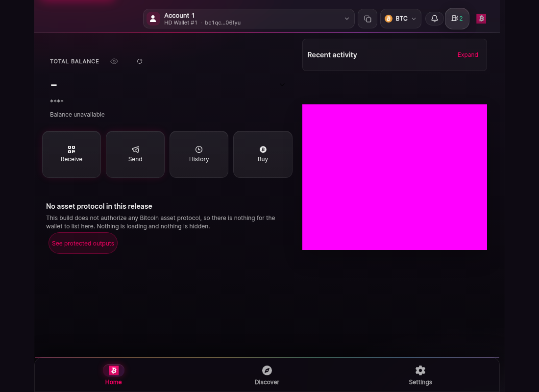Open notifications bell

435,19
